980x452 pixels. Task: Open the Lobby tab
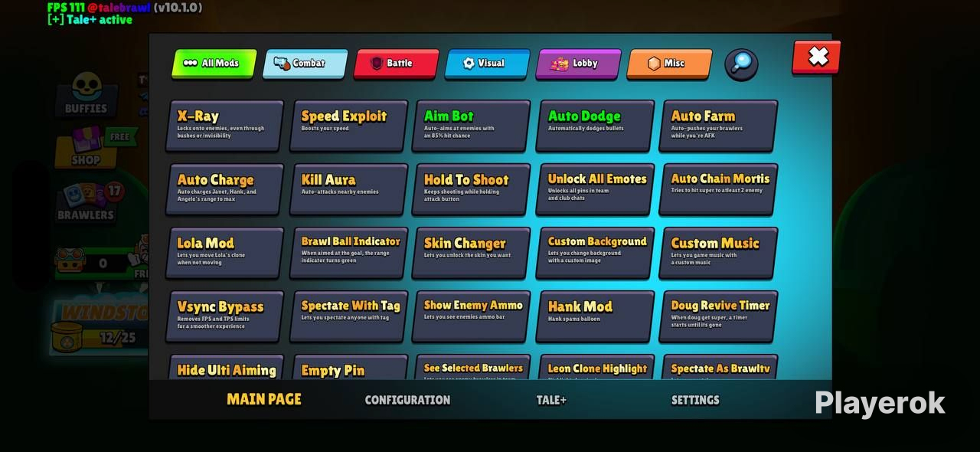tap(578, 64)
